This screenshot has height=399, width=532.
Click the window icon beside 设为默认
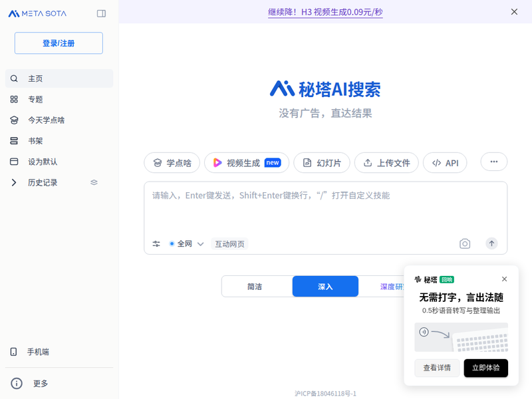point(14,162)
